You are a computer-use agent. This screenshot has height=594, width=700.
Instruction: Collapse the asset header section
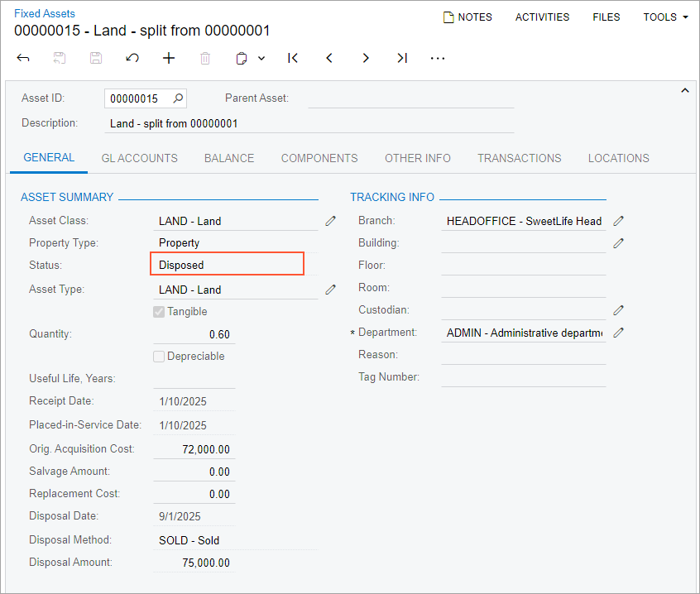pyautogui.click(x=684, y=91)
